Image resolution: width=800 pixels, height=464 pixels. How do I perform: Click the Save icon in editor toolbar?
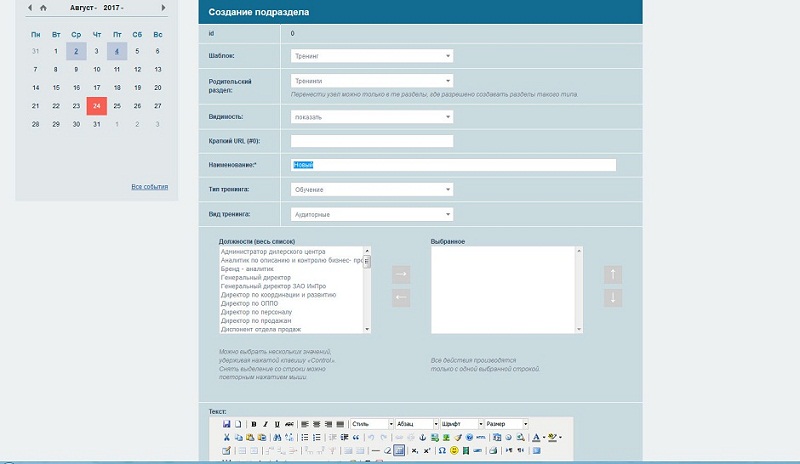pyautogui.click(x=227, y=424)
